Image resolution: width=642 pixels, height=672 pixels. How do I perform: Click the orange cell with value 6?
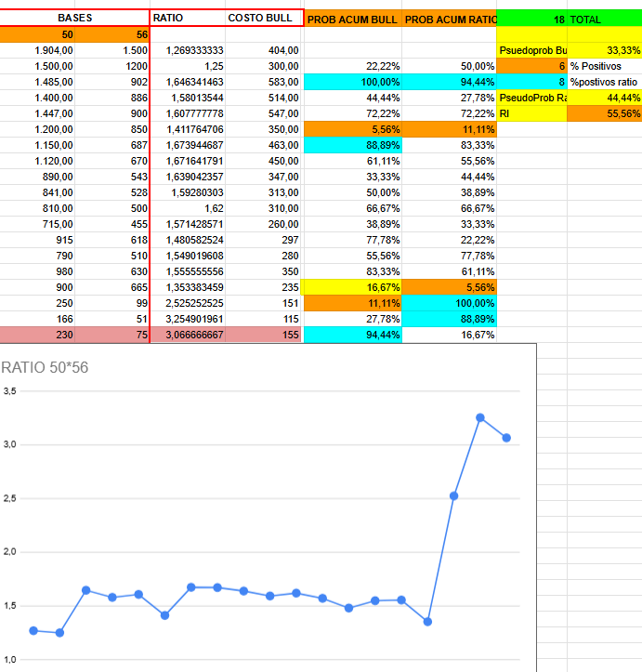[x=532, y=66]
